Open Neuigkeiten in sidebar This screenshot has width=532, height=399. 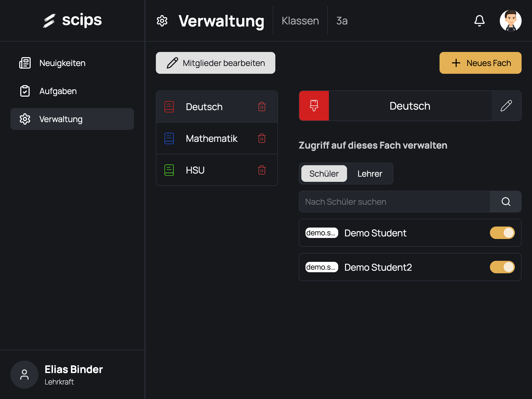[x=62, y=63]
